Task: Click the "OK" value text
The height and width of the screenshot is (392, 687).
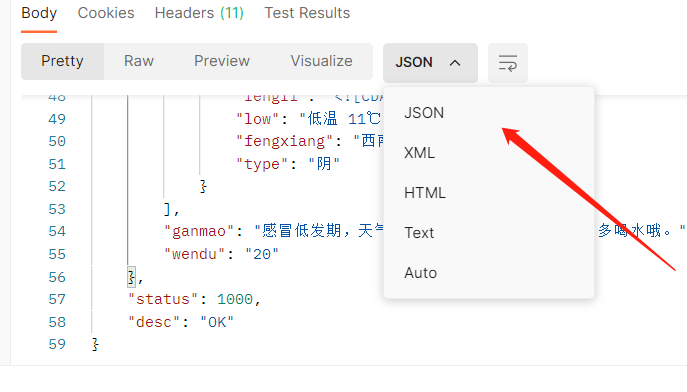Action: 217,322
